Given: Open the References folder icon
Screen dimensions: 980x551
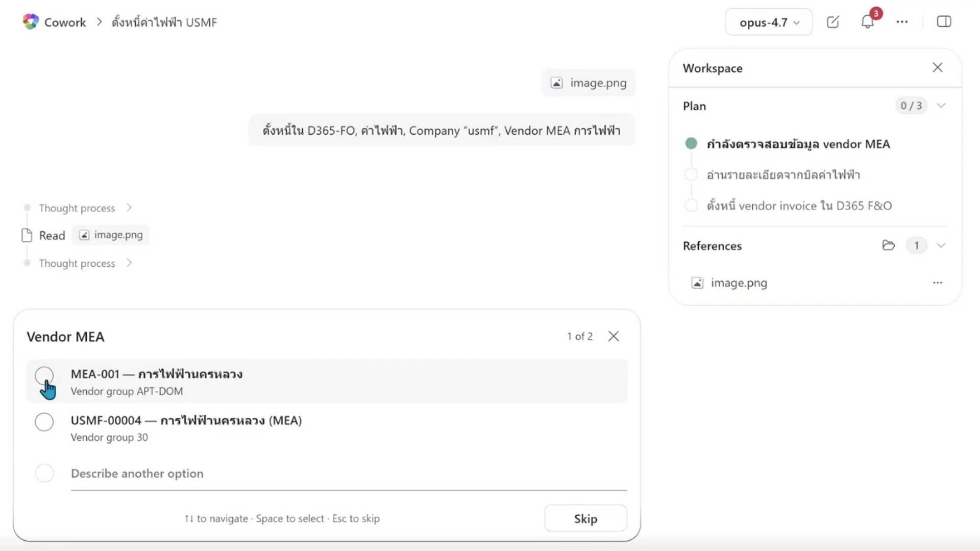Looking at the screenshot, I should point(889,245).
